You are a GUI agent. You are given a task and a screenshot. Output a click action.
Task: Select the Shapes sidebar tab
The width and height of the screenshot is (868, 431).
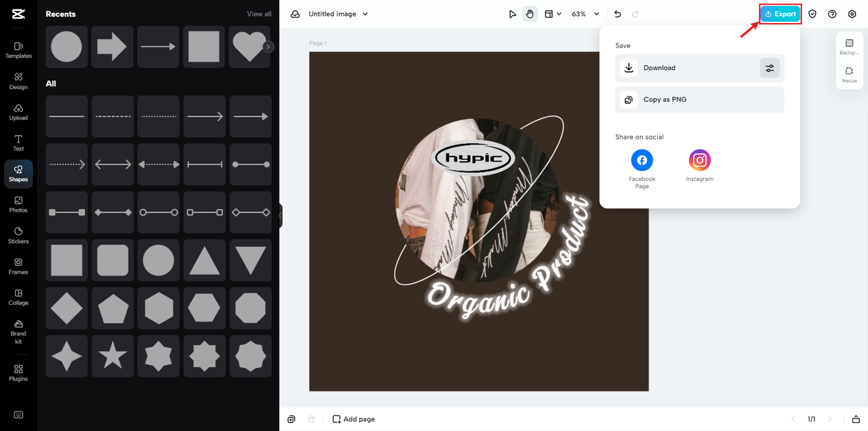[x=18, y=174]
